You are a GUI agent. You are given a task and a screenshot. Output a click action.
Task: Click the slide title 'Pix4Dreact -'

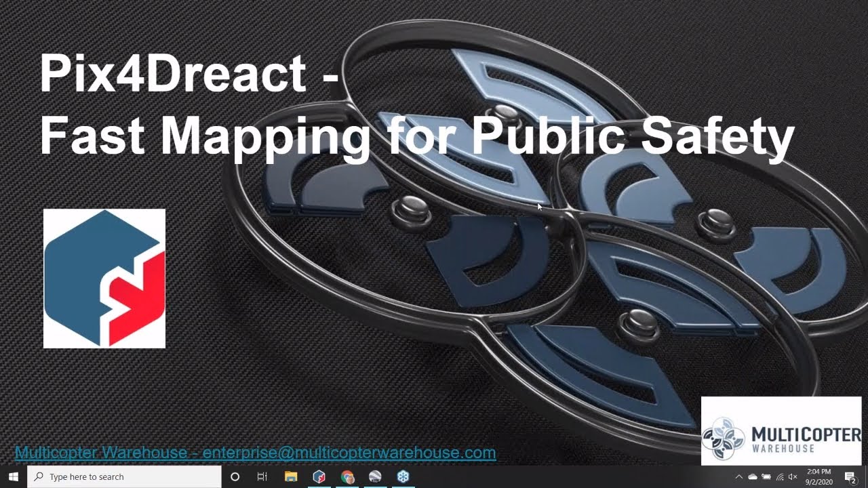point(189,73)
